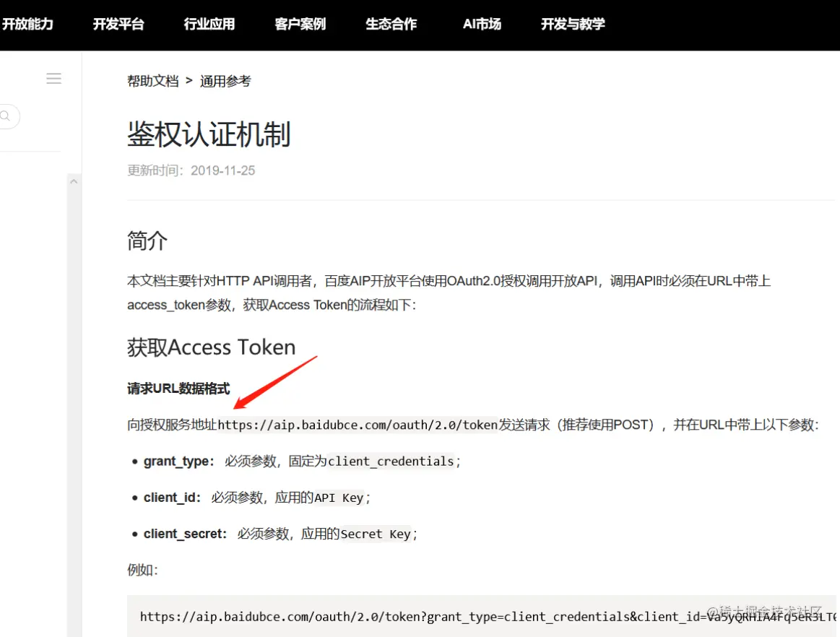Open 通用参考 breadcrumb link

pos(225,81)
